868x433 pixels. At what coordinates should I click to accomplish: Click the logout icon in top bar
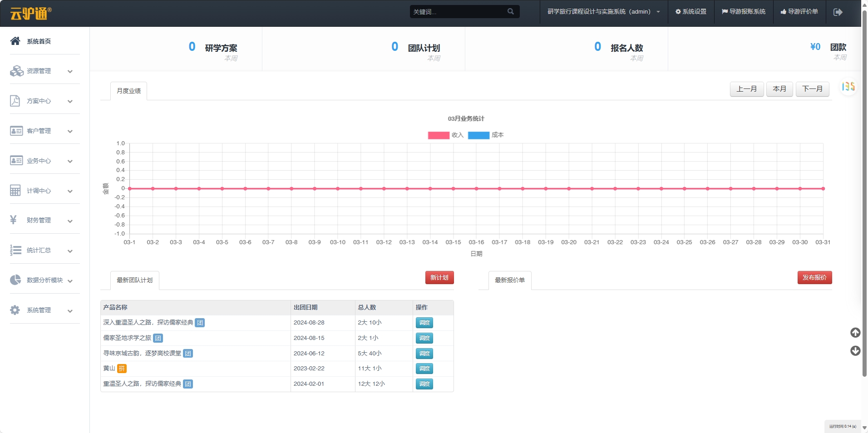pyautogui.click(x=838, y=12)
